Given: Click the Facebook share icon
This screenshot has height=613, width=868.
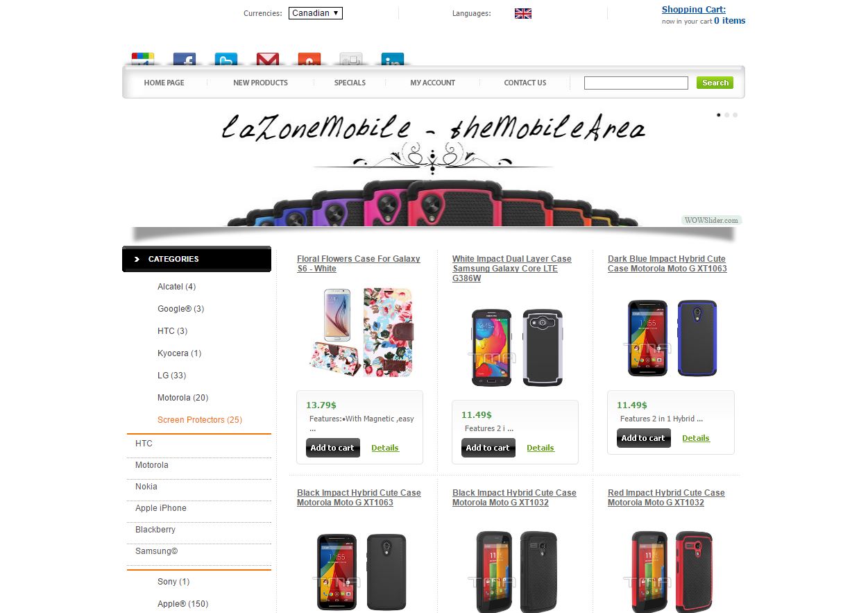Looking at the screenshot, I should click(x=185, y=60).
